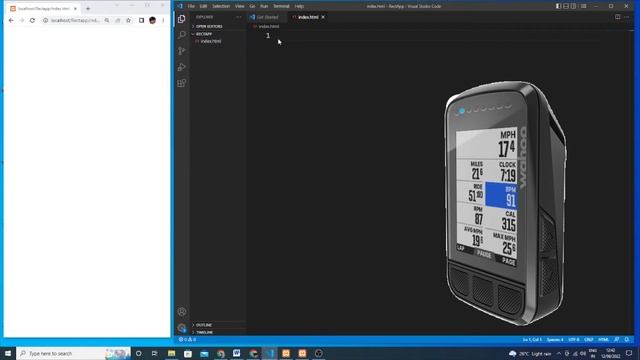
Task: Go forward in Chrome browser
Action: [22, 20]
